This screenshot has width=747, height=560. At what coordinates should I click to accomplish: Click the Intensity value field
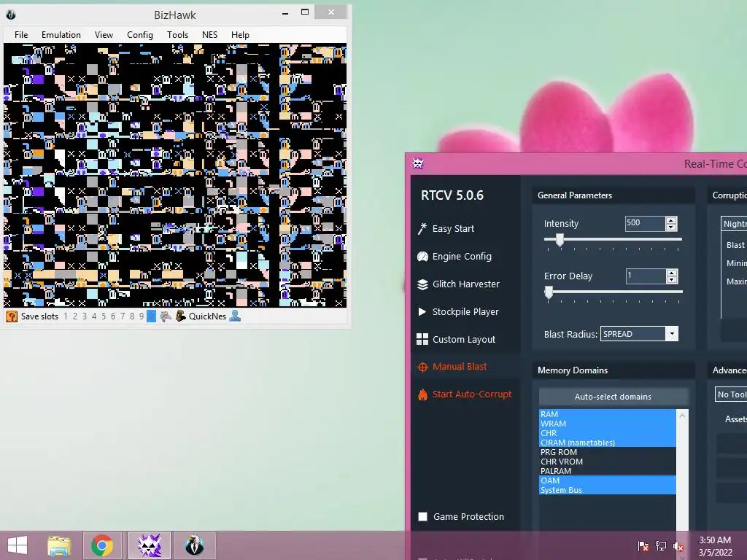click(645, 223)
